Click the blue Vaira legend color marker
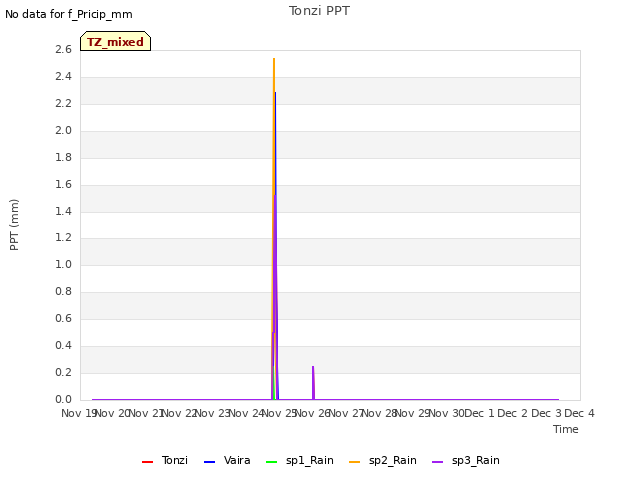This screenshot has height=480, width=640. click(209, 462)
